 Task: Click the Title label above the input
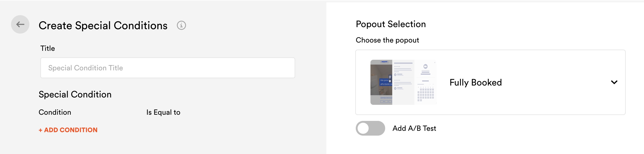click(48, 48)
